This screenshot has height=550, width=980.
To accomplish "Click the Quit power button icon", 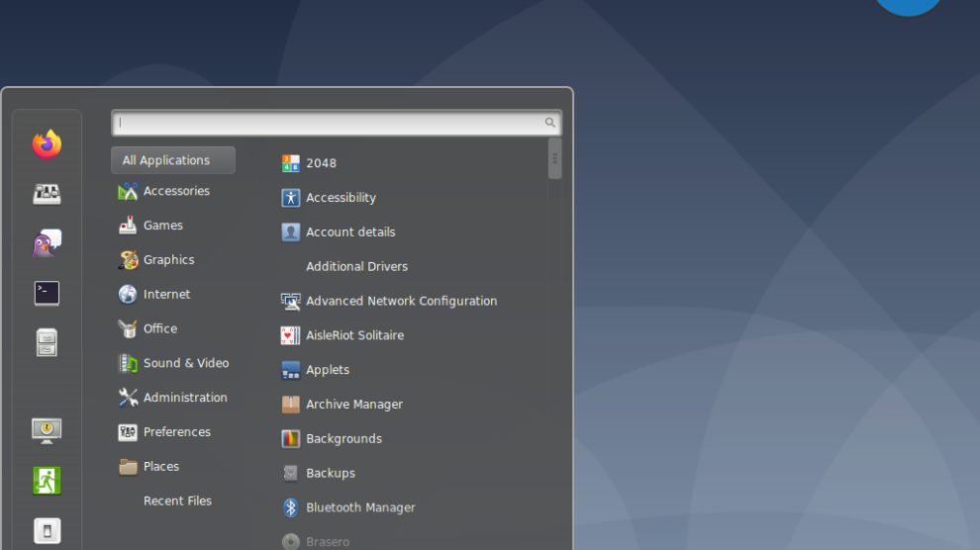I will point(47,530).
